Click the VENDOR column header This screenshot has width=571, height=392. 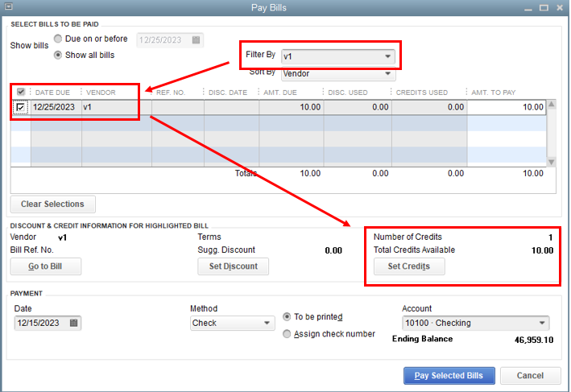pos(101,93)
